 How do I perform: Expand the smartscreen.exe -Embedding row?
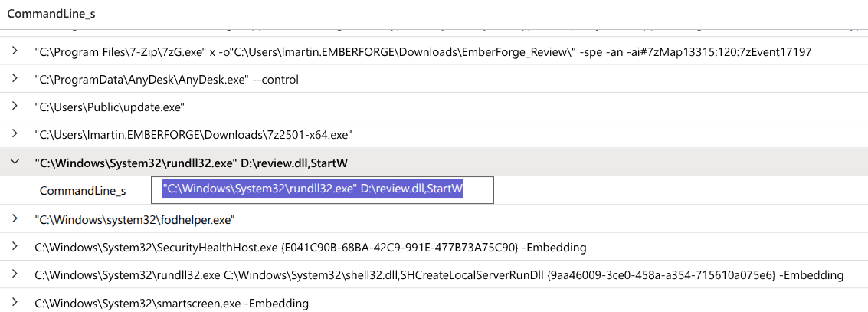point(15,303)
